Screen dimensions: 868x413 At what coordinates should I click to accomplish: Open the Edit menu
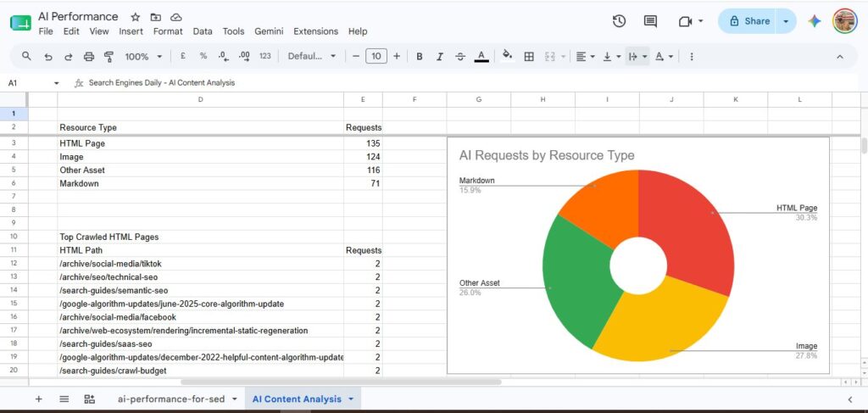click(x=71, y=31)
